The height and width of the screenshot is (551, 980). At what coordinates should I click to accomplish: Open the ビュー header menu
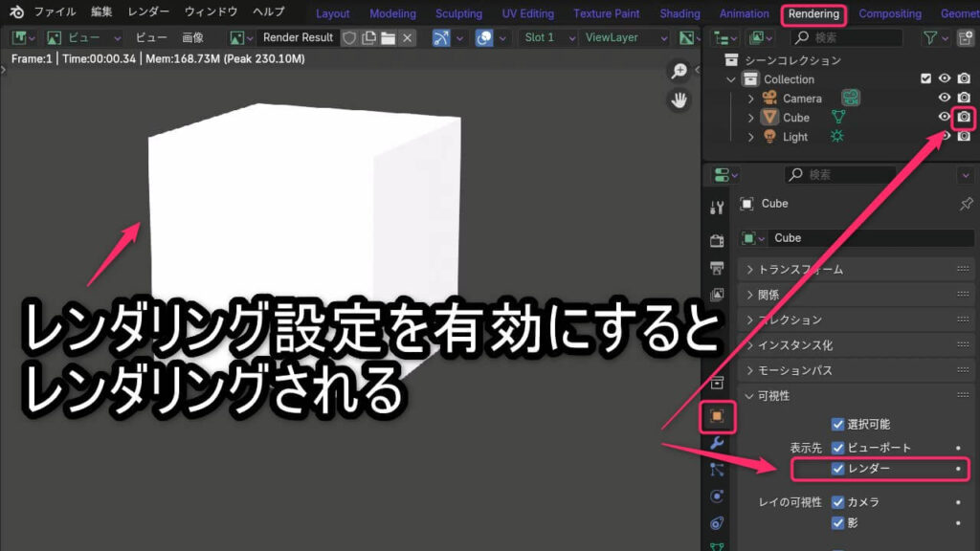click(151, 38)
